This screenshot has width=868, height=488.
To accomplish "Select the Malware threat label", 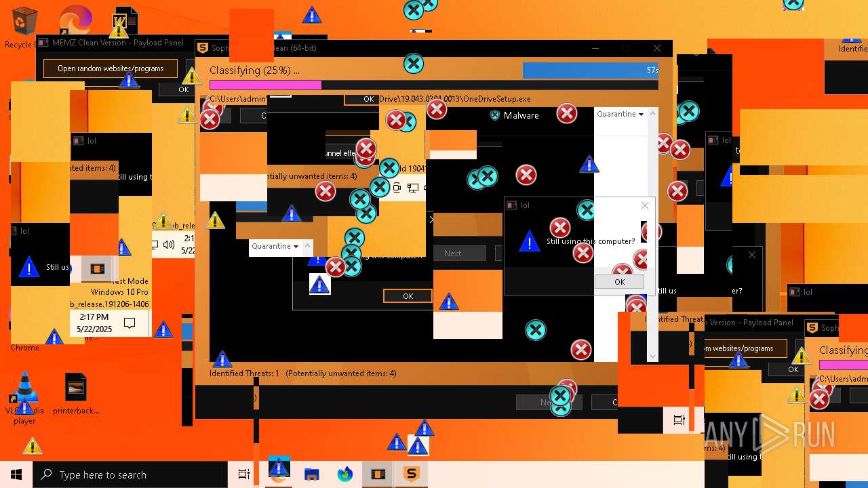I will (521, 116).
